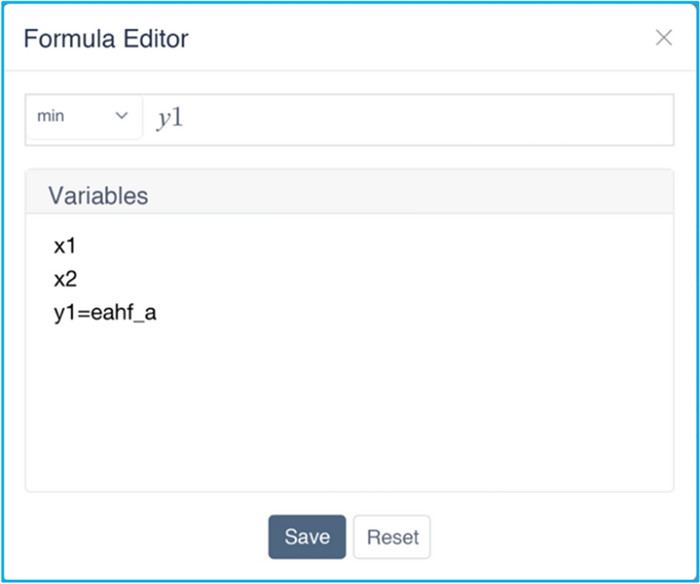Click the y1 expression in the formula
Image resolution: width=700 pixels, height=584 pixels.
coord(170,119)
